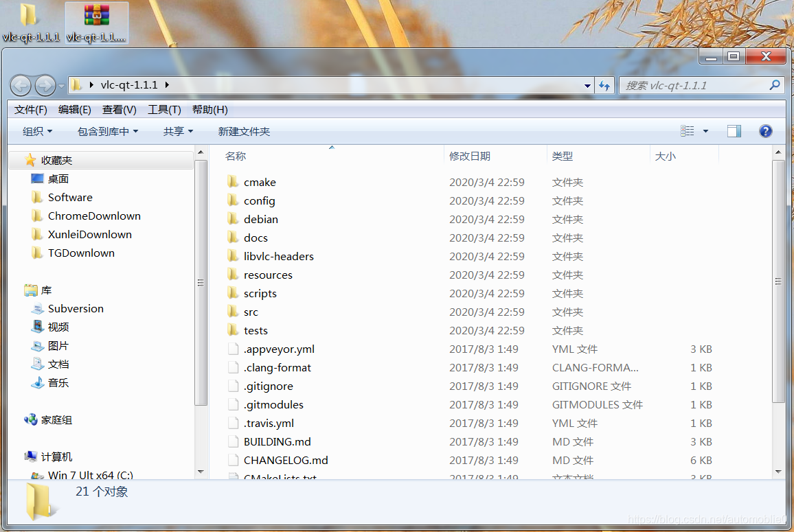The width and height of the screenshot is (794, 532).
Task: Click the CHANGELOG.md file icon
Action: click(x=233, y=460)
